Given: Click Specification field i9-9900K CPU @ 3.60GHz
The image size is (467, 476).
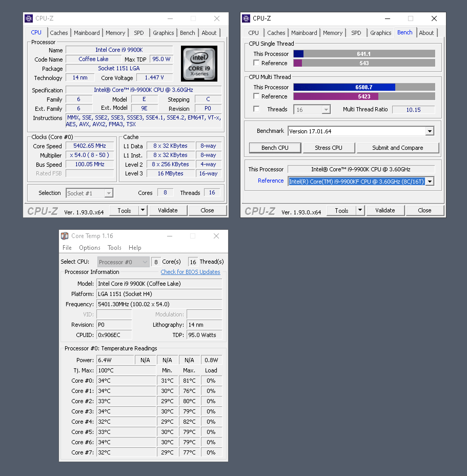Looking at the screenshot, I should pos(144,90).
